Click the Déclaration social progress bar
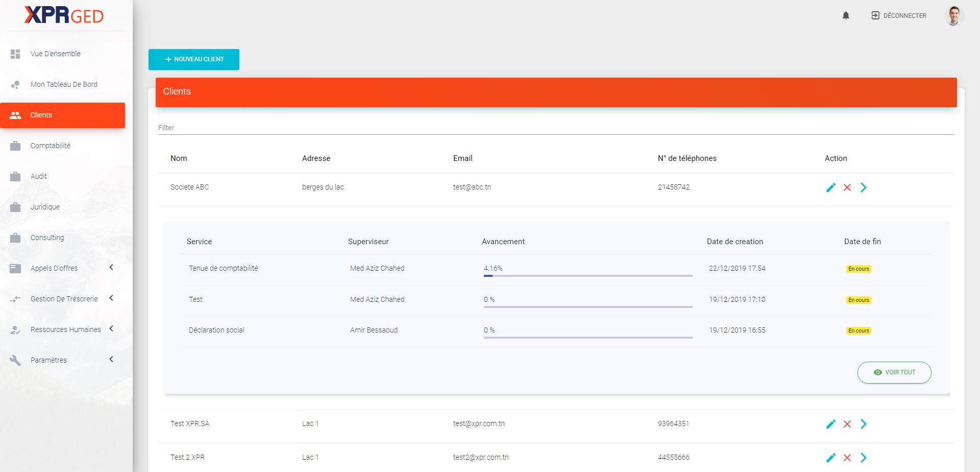 point(588,338)
